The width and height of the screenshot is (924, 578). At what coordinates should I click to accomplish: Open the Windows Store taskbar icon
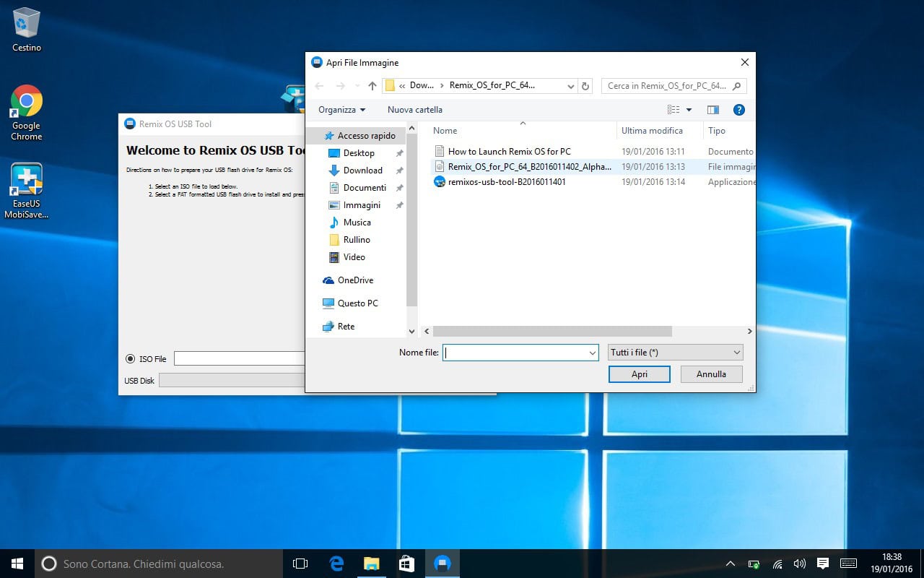coord(406,564)
